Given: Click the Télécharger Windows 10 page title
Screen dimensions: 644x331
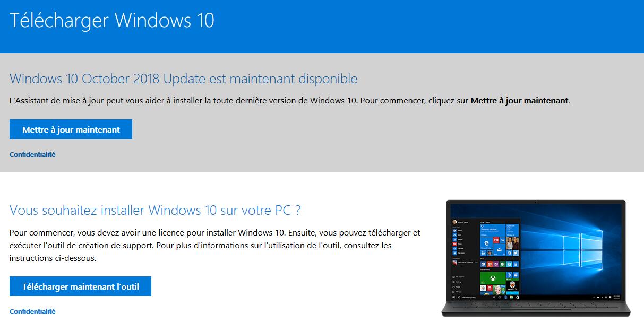Looking at the screenshot, I should tap(112, 20).
